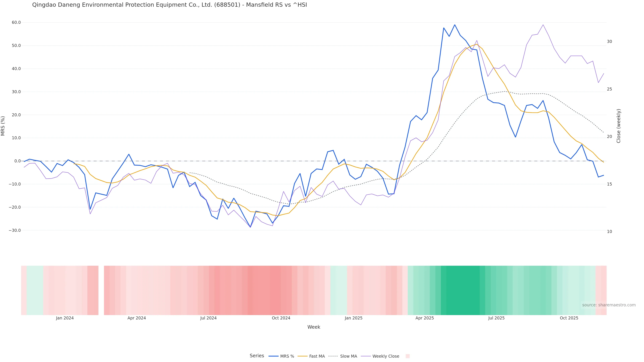Click the pink swatch in legend
644x362 pixels.
pyautogui.click(x=408, y=356)
